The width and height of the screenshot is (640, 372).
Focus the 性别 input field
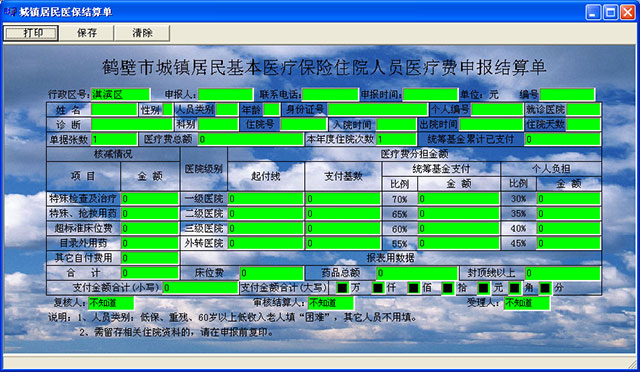click(x=168, y=109)
